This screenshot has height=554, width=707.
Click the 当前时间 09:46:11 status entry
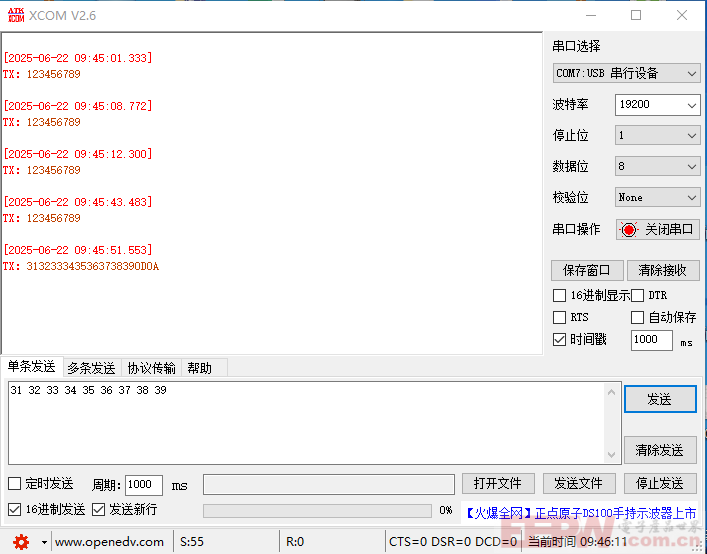(x=578, y=542)
